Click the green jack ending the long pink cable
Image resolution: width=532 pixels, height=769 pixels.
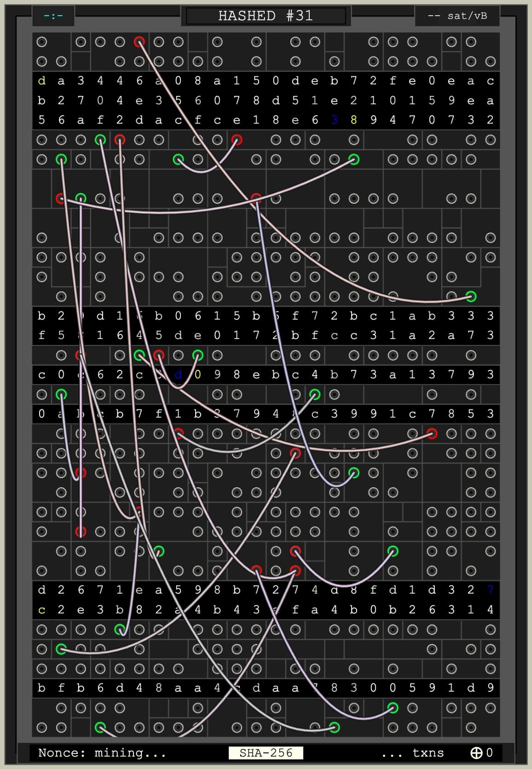pyautogui.click(x=470, y=296)
